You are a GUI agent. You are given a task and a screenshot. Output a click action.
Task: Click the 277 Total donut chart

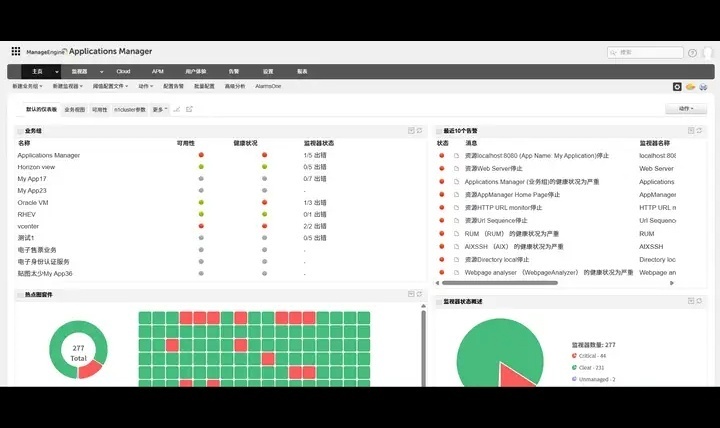[x=78, y=350]
